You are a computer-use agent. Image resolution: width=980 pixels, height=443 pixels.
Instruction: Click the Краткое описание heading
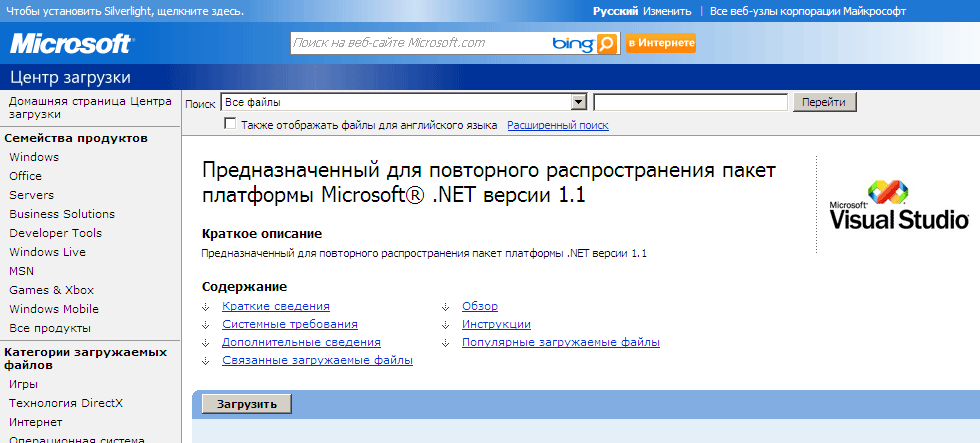262,234
